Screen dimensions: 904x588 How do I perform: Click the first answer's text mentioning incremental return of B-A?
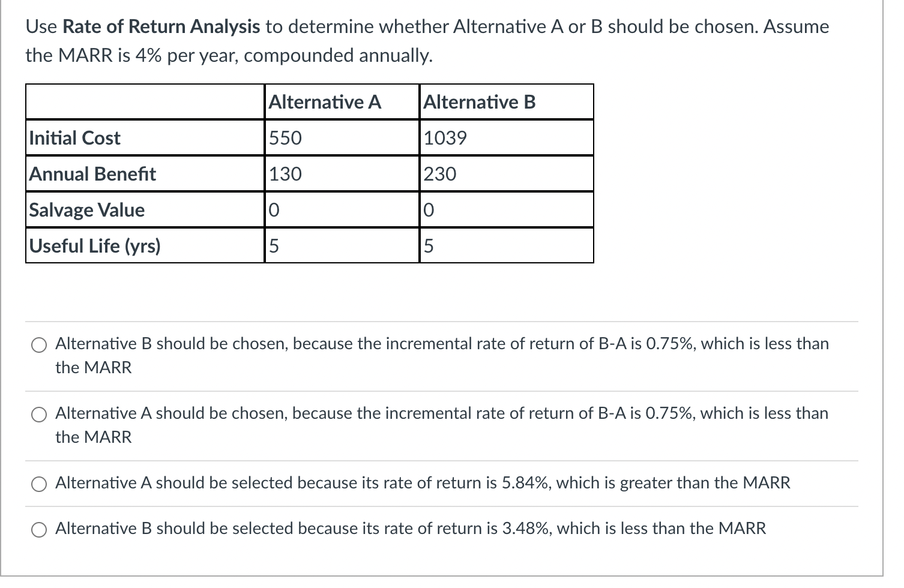coord(420,343)
